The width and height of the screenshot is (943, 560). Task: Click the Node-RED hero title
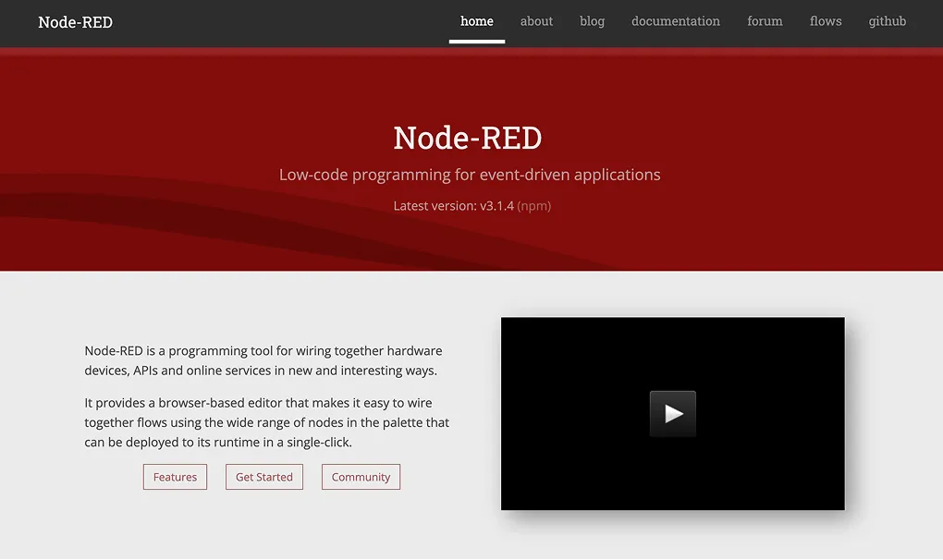(x=468, y=139)
